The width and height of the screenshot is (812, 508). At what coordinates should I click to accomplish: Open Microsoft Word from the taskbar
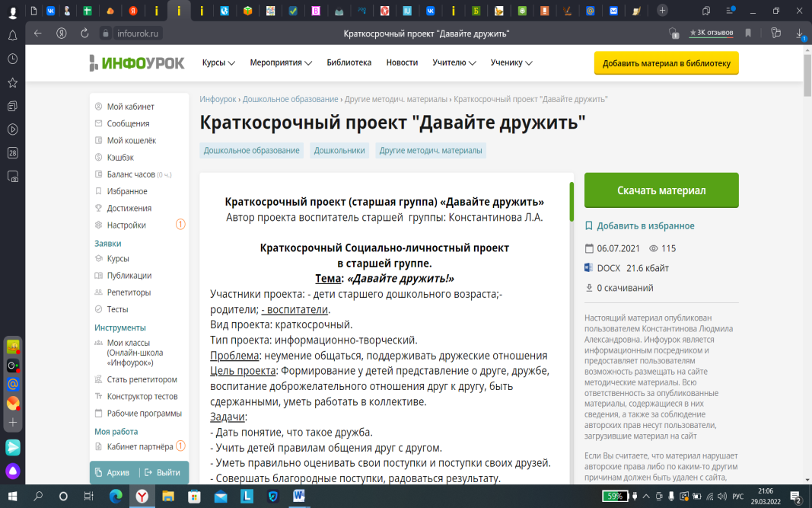pyautogui.click(x=298, y=497)
